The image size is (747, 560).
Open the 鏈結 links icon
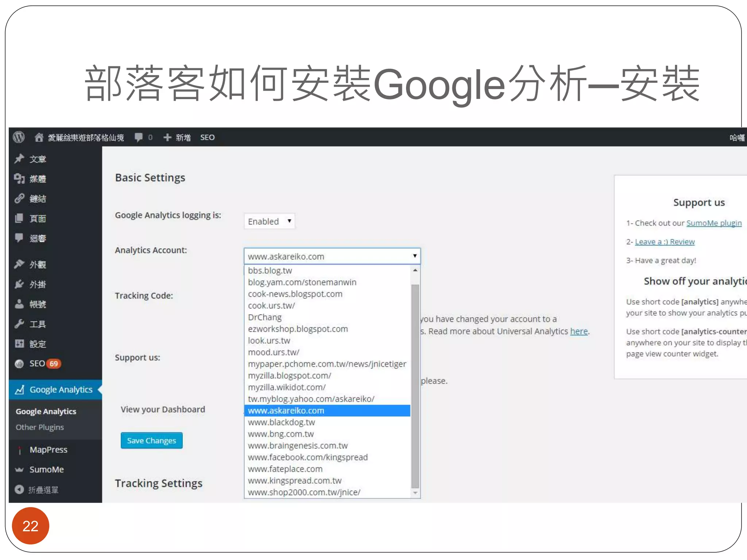pyautogui.click(x=19, y=198)
